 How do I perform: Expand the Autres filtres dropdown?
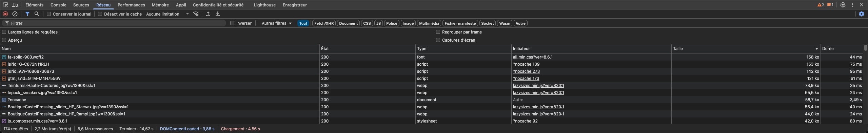(277, 23)
